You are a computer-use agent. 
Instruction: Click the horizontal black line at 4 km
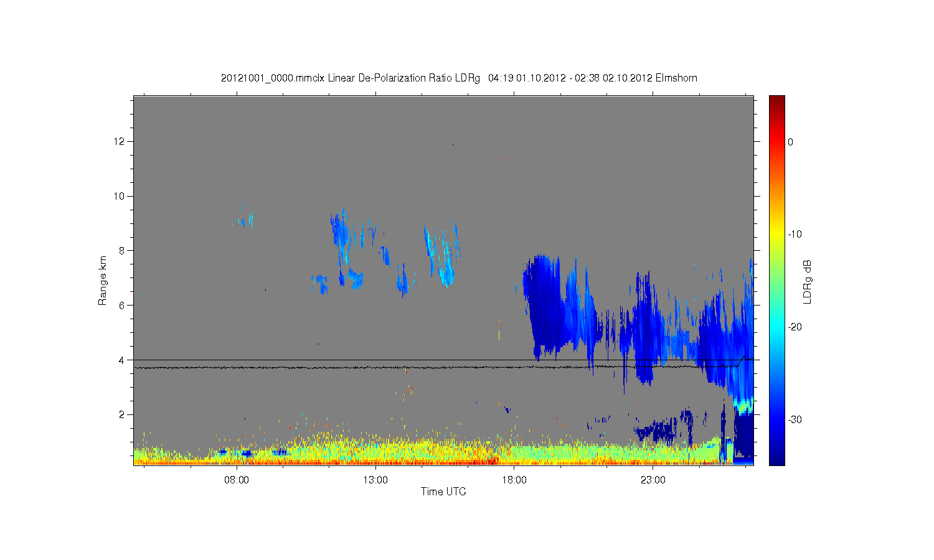click(443, 360)
